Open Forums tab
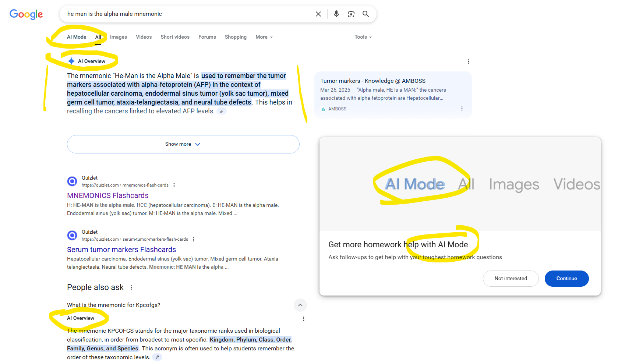The height and width of the screenshot is (364, 625). click(x=207, y=37)
